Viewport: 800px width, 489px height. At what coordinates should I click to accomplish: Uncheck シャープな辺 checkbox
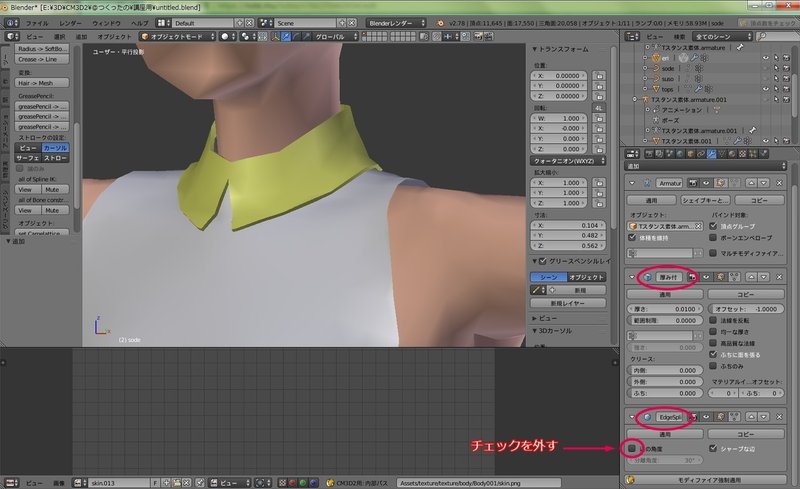click(x=713, y=448)
